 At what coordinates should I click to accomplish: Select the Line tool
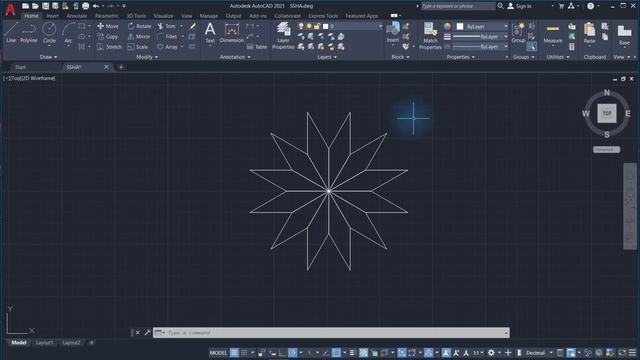click(11, 32)
